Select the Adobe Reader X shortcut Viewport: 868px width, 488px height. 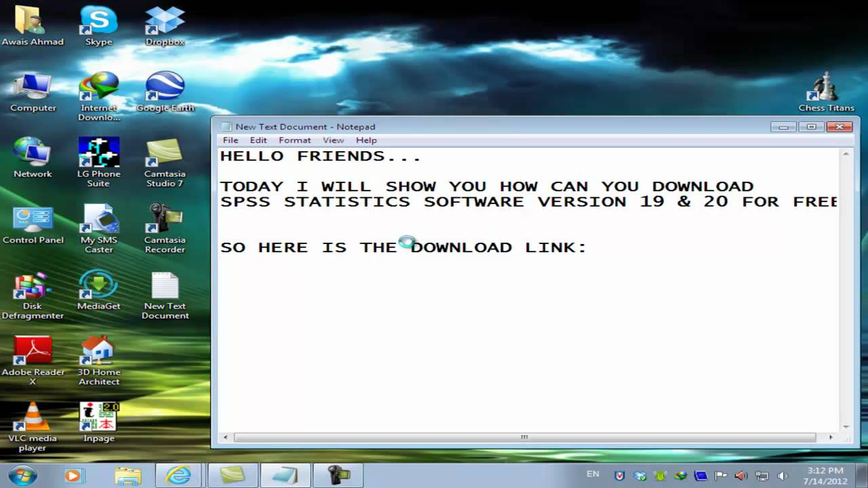pos(33,361)
